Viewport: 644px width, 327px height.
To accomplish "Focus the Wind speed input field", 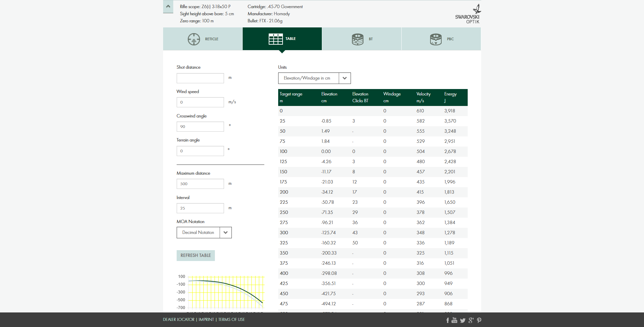I will point(200,102).
